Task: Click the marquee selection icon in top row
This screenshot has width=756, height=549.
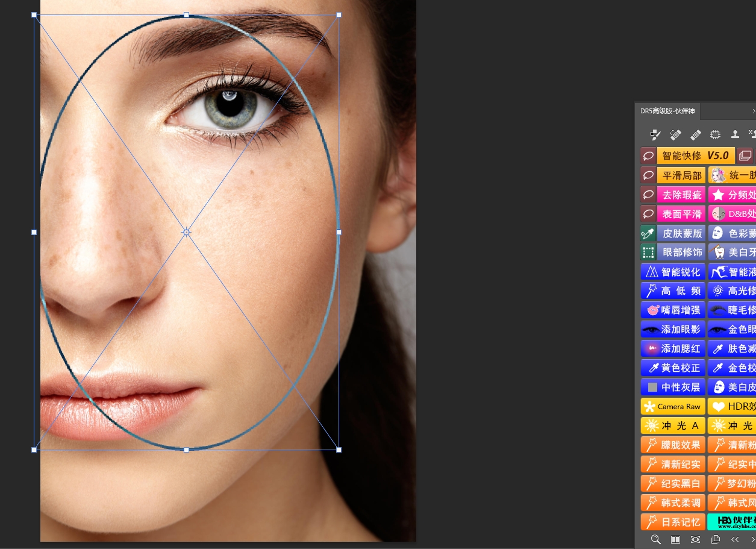Action: [x=715, y=134]
